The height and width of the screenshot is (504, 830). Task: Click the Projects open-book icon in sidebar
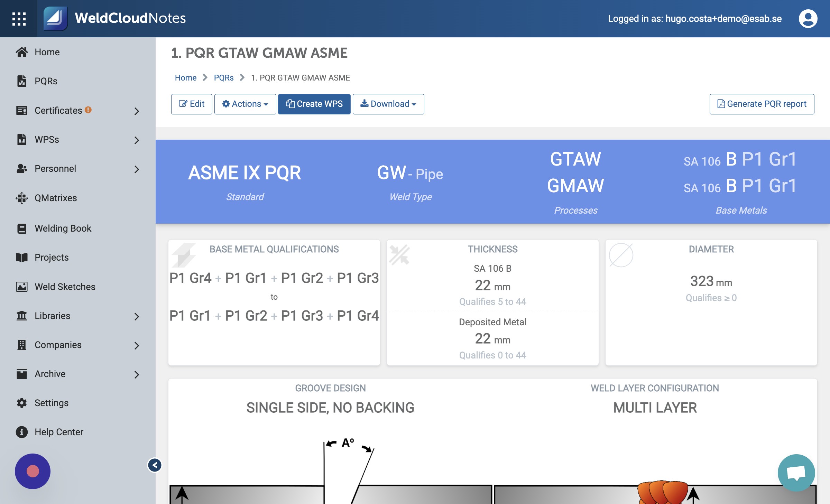tap(21, 258)
